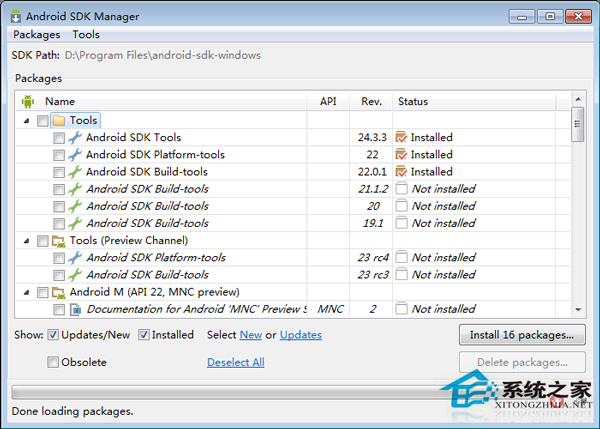The height and width of the screenshot is (429, 600).
Task: Collapse the Android M group arrow
Action: click(26, 293)
